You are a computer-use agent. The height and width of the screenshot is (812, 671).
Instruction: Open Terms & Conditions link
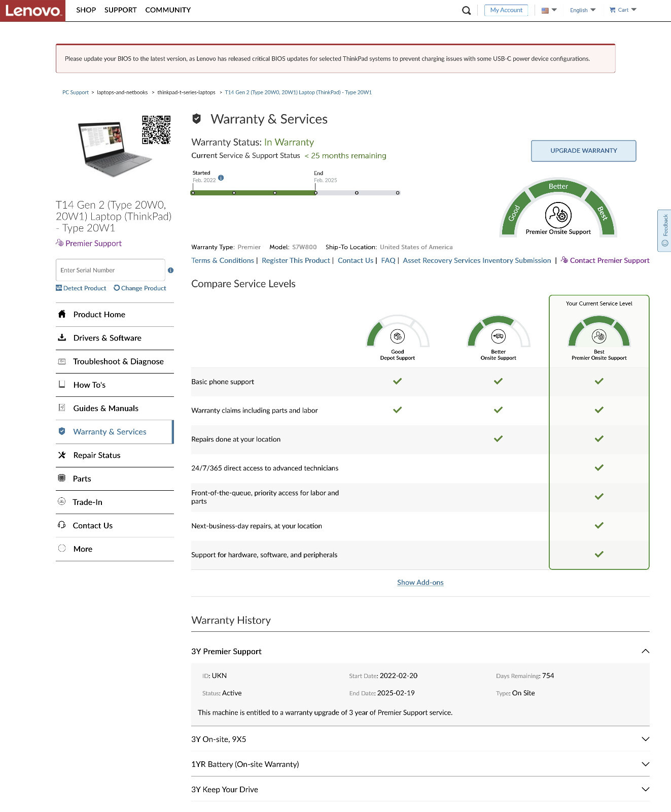223,260
